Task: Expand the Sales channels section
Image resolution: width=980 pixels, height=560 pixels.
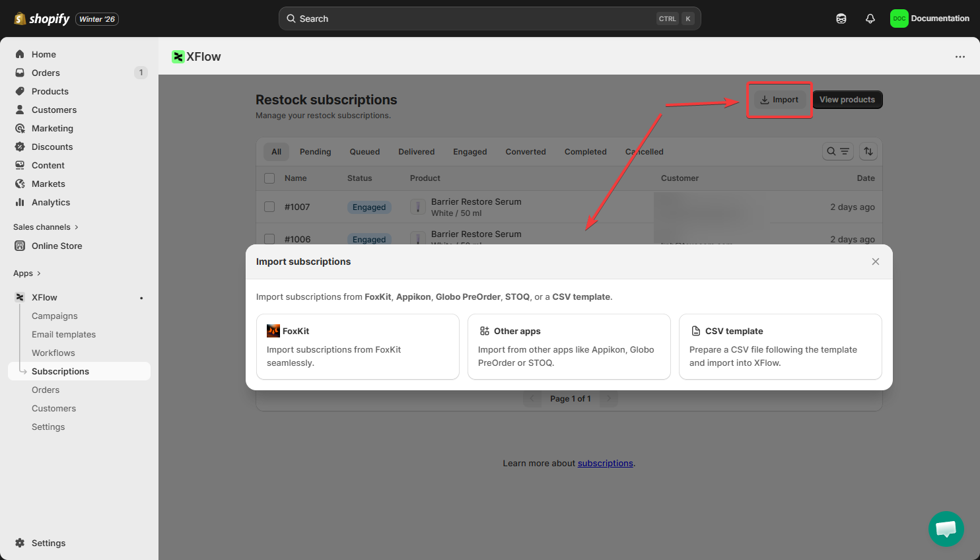Action: pyautogui.click(x=46, y=227)
